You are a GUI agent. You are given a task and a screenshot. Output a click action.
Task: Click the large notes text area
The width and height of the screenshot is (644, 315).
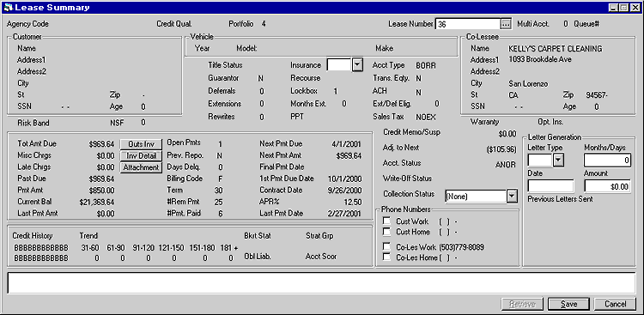[x=322, y=282]
